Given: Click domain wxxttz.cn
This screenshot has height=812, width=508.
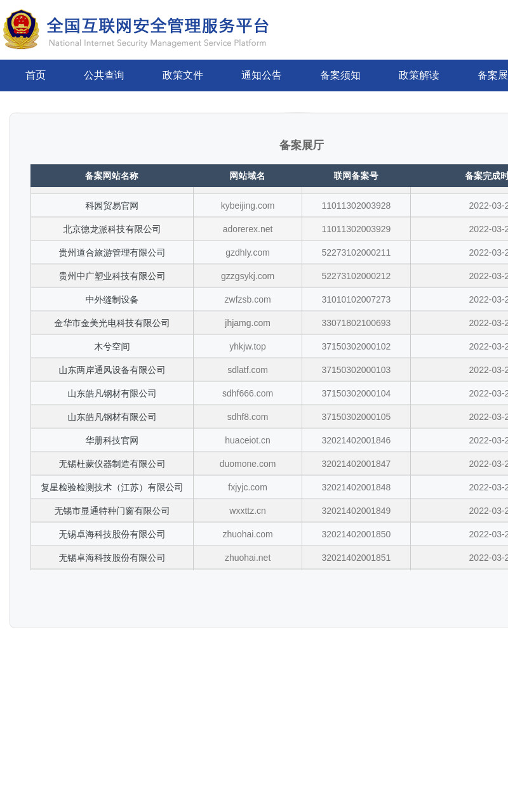Looking at the screenshot, I should [x=248, y=511].
